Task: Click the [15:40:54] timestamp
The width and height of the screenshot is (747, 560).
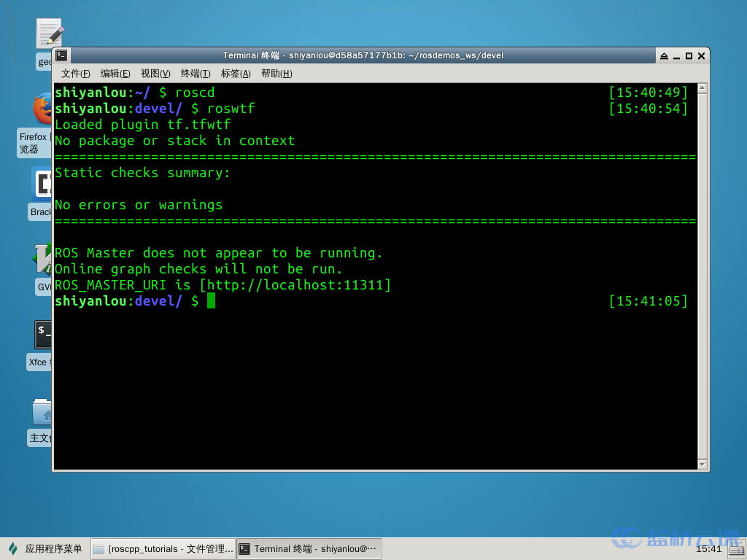Action: pos(649,109)
